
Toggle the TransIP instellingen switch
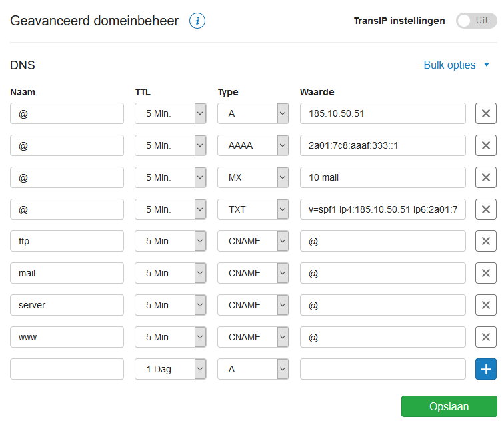click(x=477, y=21)
